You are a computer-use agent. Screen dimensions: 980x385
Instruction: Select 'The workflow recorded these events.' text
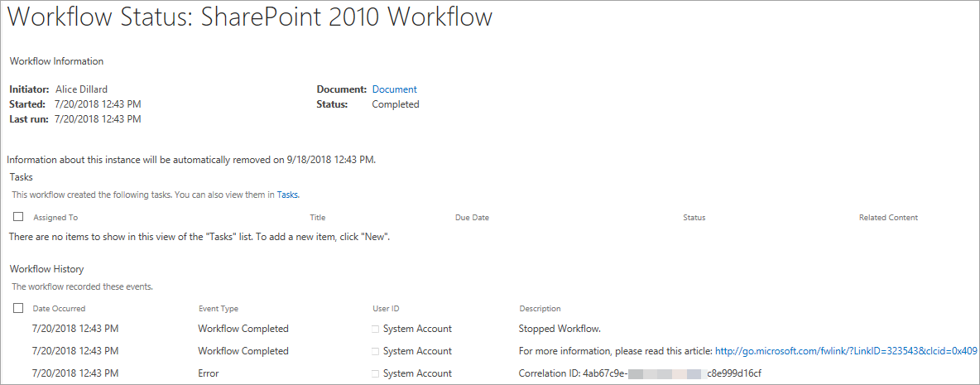(83, 287)
